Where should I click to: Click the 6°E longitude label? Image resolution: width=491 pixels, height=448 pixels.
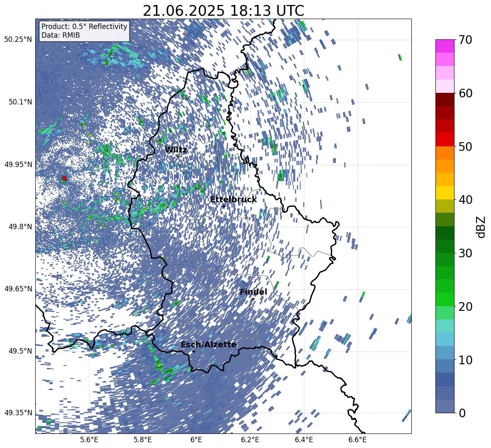[x=196, y=440]
